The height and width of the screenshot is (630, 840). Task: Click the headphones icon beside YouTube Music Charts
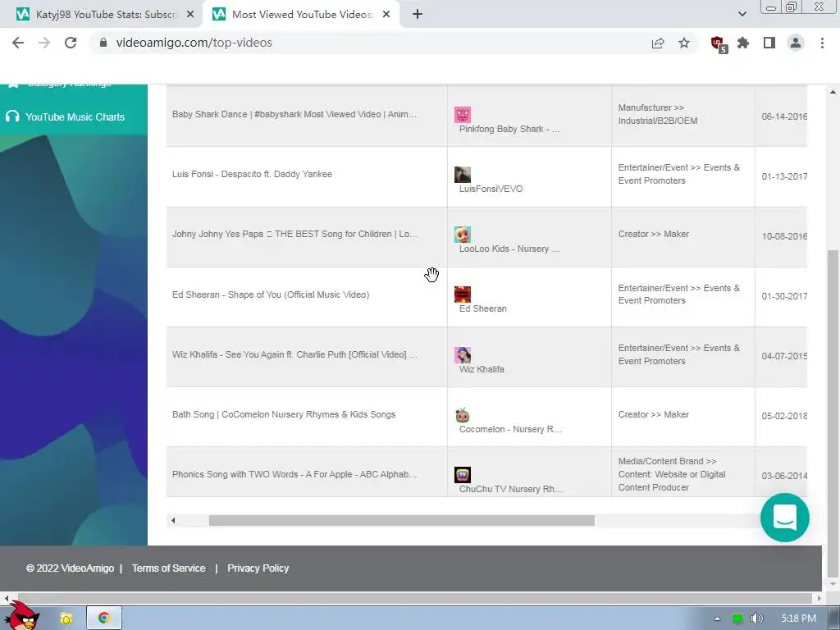12,116
